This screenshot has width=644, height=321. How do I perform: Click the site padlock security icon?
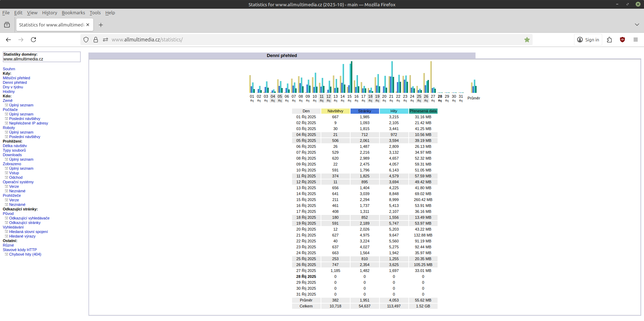click(x=96, y=40)
